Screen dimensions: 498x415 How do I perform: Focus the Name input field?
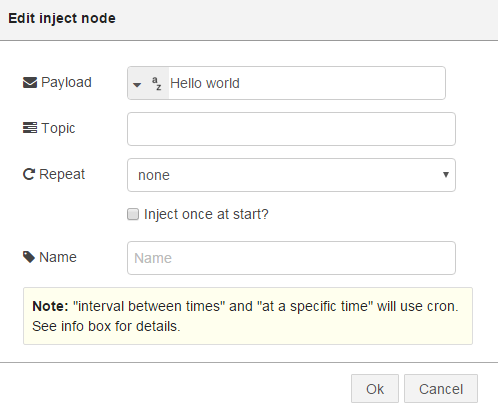[291, 258]
